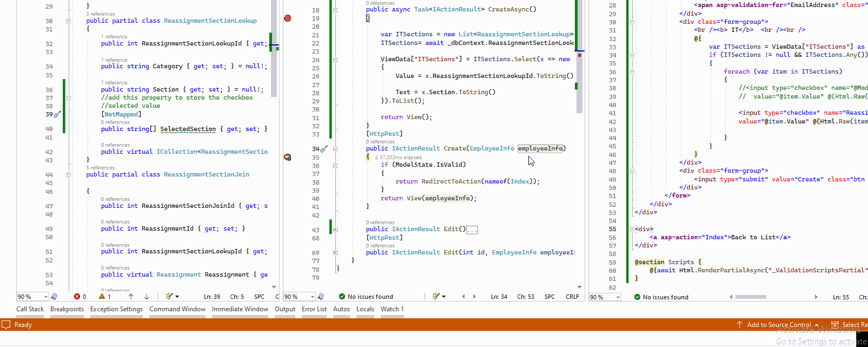Open the Immediate Window tab
The image size is (868, 347).
click(x=240, y=309)
